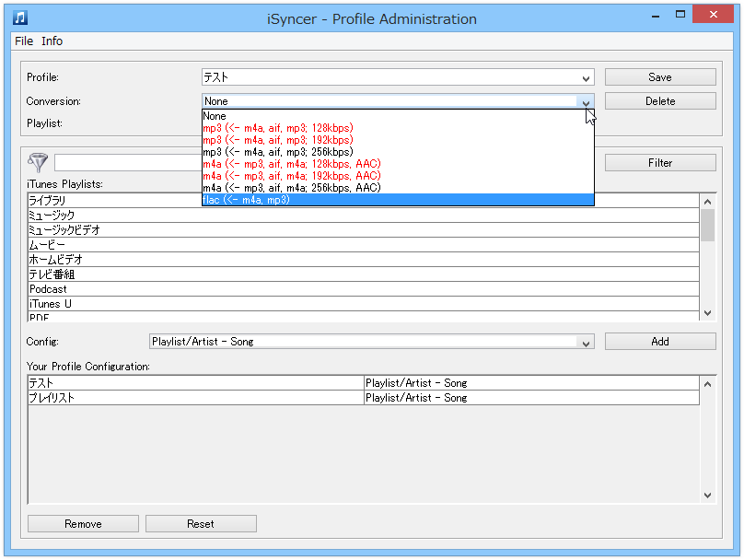The height and width of the screenshot is (560, 744).
Task: Click the iSyncer music note app icon
Action: click(20, 18)
